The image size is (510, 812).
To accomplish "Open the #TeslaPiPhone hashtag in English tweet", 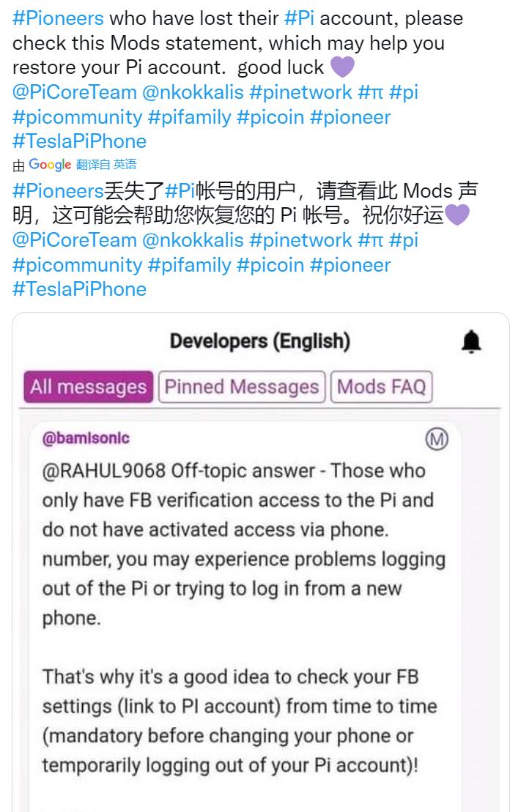I will (x=79, y=141).
